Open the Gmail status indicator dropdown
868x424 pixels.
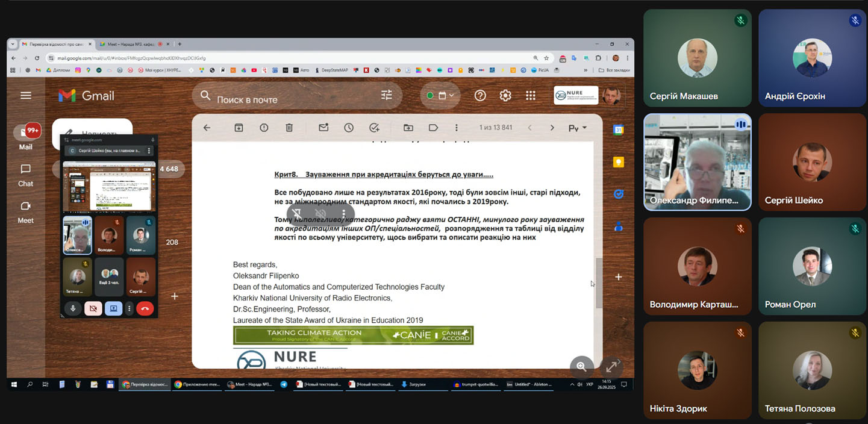coord(440,96)
